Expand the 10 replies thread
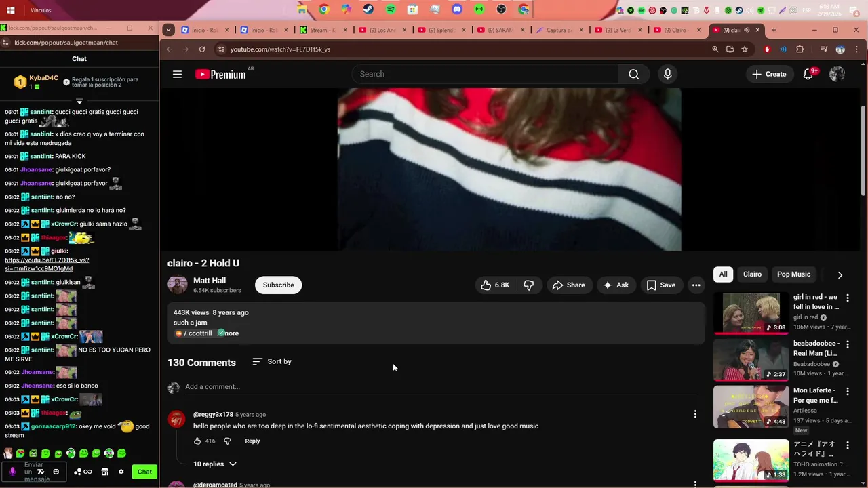 (x=215, y=464)
